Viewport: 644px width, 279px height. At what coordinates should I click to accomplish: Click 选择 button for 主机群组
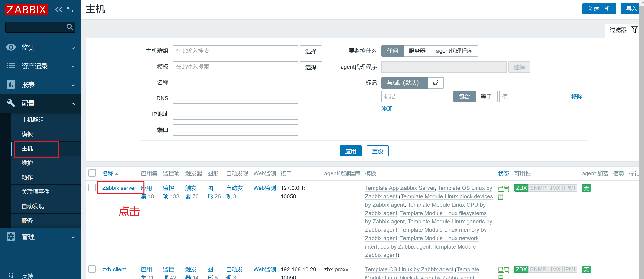pyautogui.click(x=311, y=51)
